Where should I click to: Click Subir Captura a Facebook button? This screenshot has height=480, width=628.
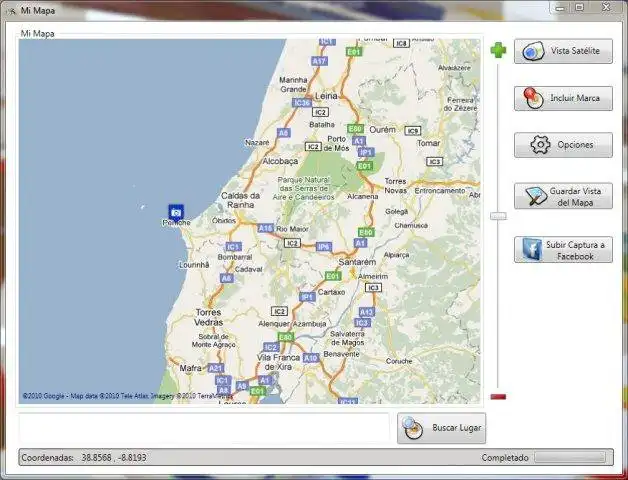point(563,250)
